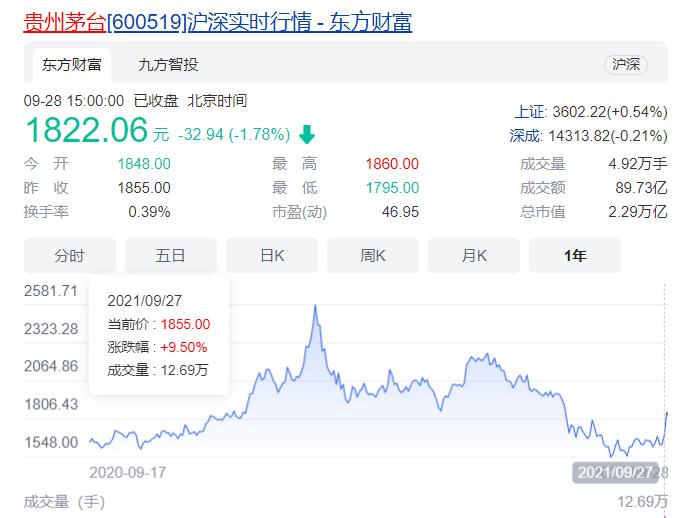Click the chart start date 2020-09-17
The height and width of the screenshot is (518, 683).
128,473
